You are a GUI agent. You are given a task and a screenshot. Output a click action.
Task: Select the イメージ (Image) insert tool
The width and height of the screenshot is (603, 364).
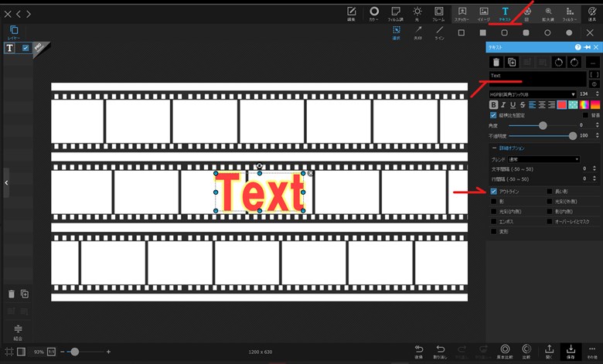tap(484, 13)
